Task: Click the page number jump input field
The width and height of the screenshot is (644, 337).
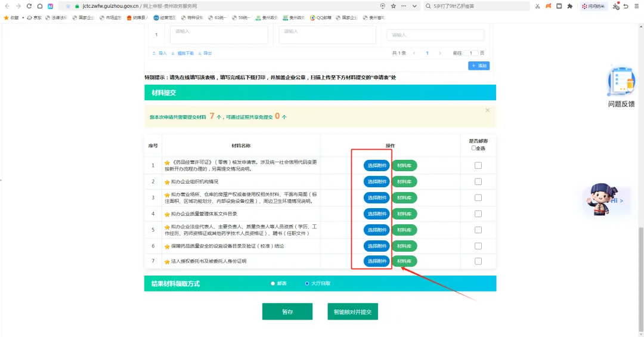Action: (471, 53)
